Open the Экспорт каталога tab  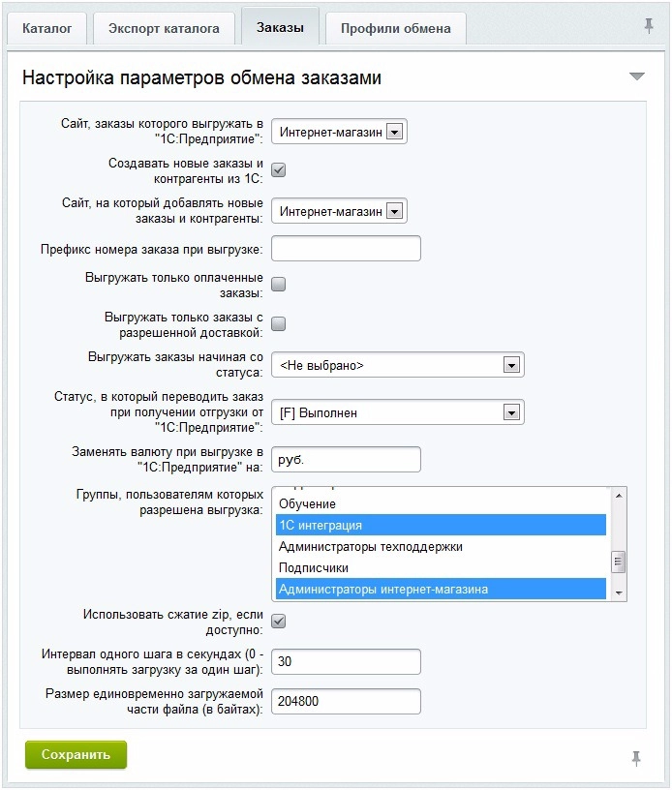click(x=163, y=29)
